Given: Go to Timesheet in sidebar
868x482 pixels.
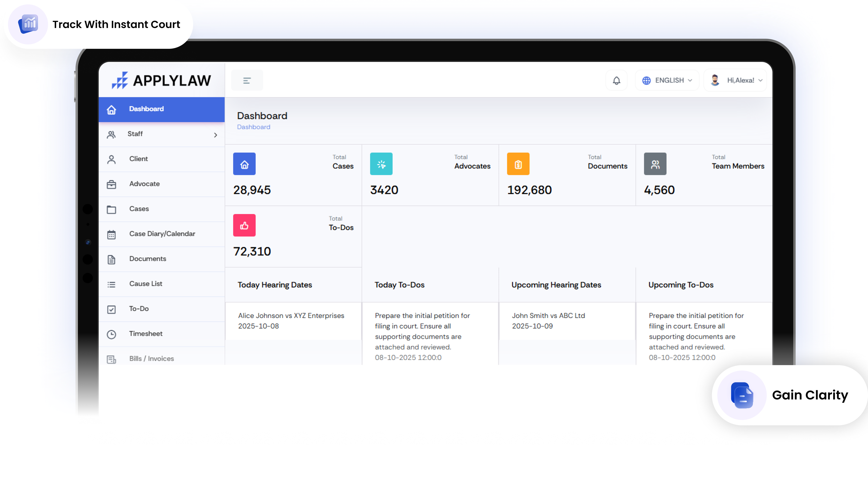Looking at the screenshot, I should [x=146, y=333].
